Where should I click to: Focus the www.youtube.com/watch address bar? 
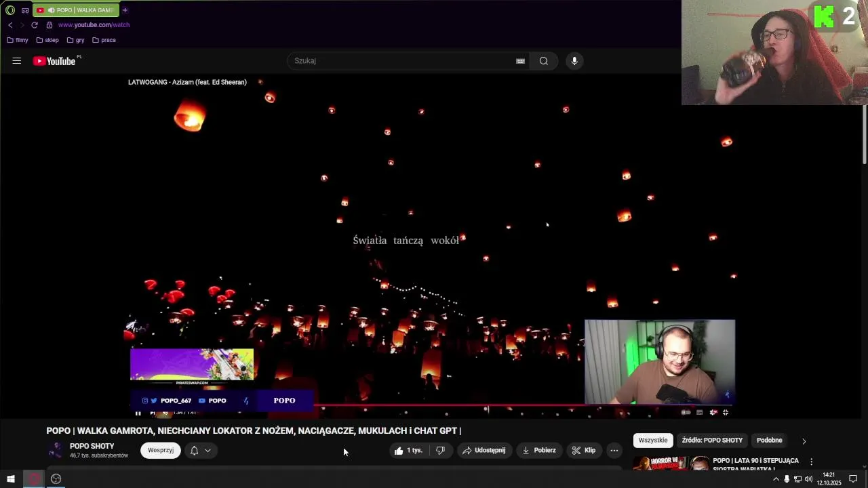point(94,25)
